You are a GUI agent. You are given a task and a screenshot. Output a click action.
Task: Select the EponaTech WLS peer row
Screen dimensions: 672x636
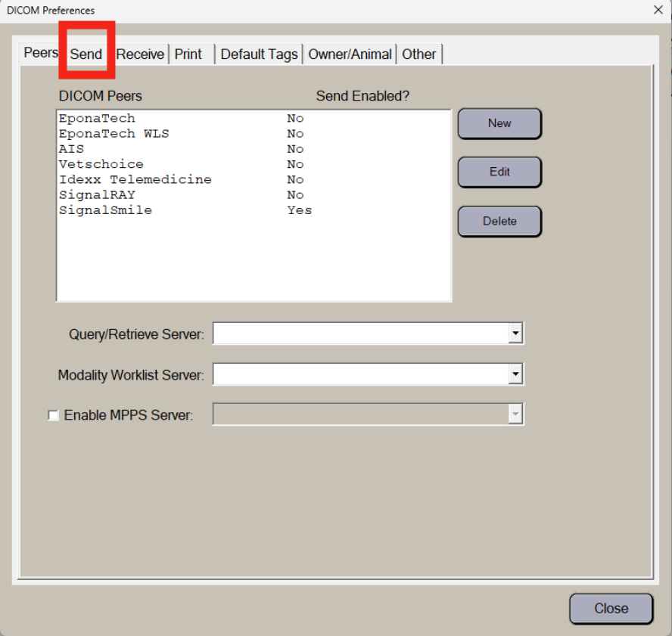click(x=254, y=134)
